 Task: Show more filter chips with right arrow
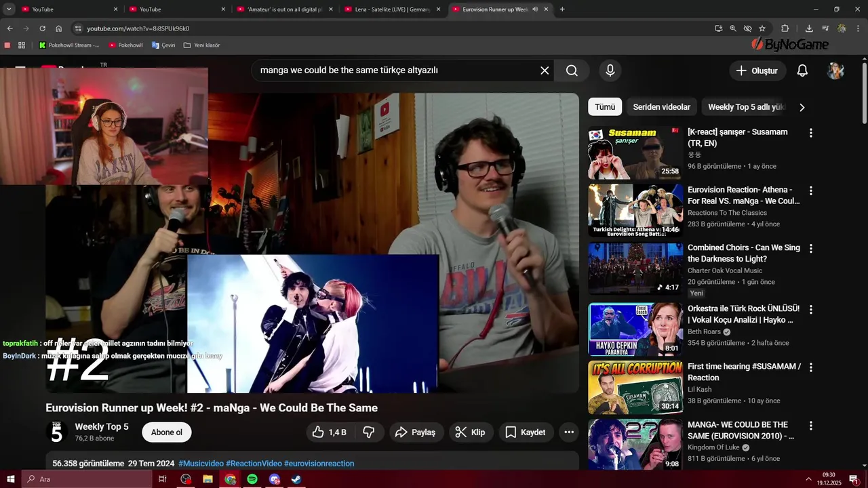pyautogui.click(x=802, y=107)
